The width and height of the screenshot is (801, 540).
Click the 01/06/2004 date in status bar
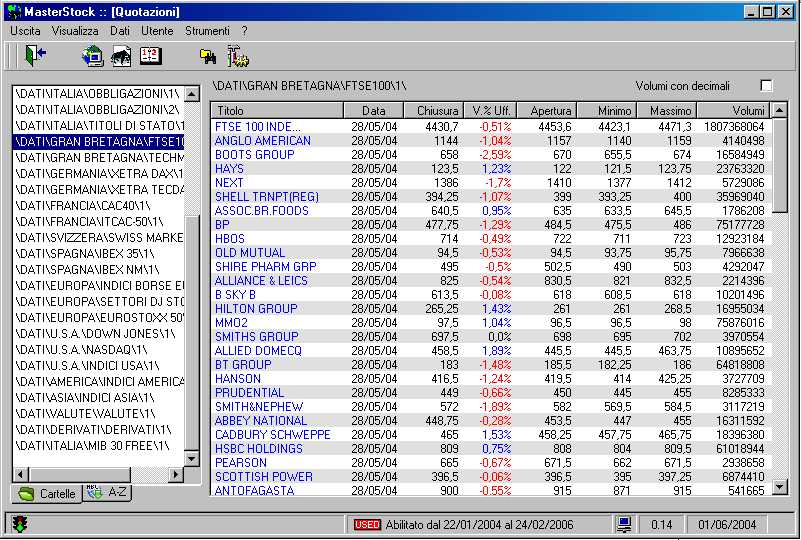[726, 525]
